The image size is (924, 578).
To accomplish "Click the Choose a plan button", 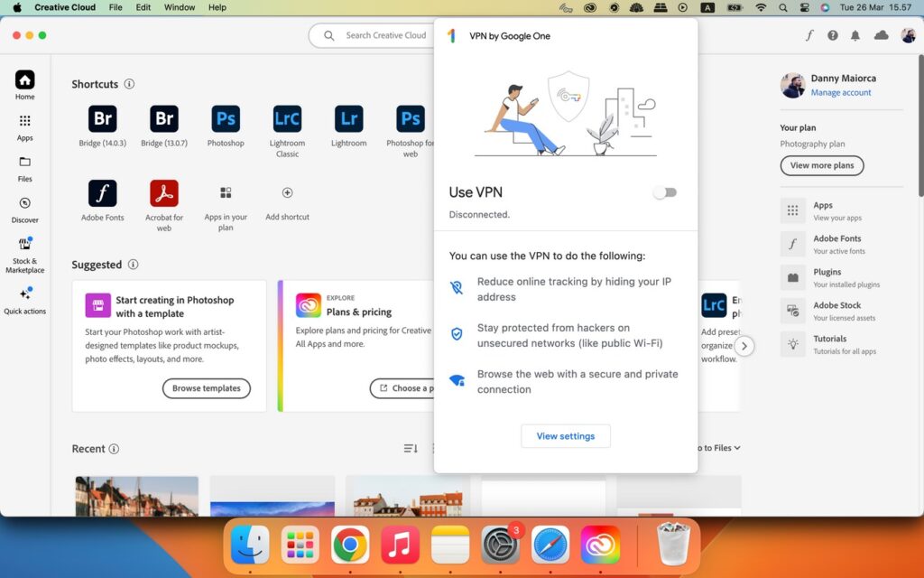I will point(402,388).
